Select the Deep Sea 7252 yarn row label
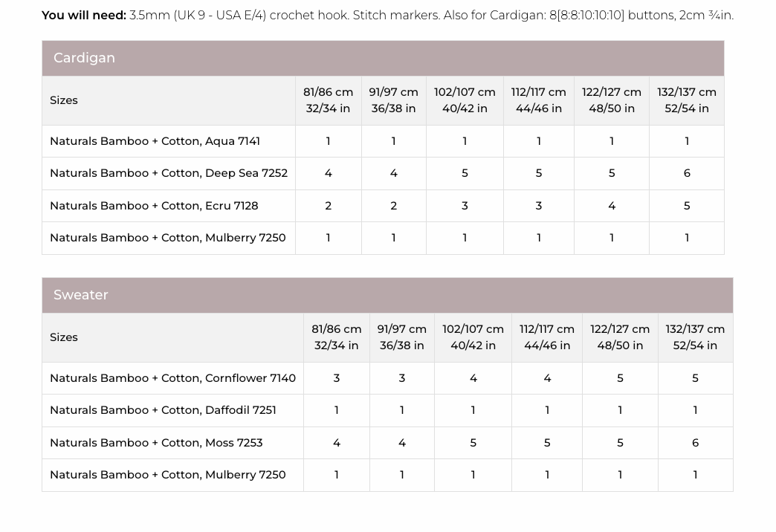The height and width of the screenshot is (532, 776). coord(168,173)
